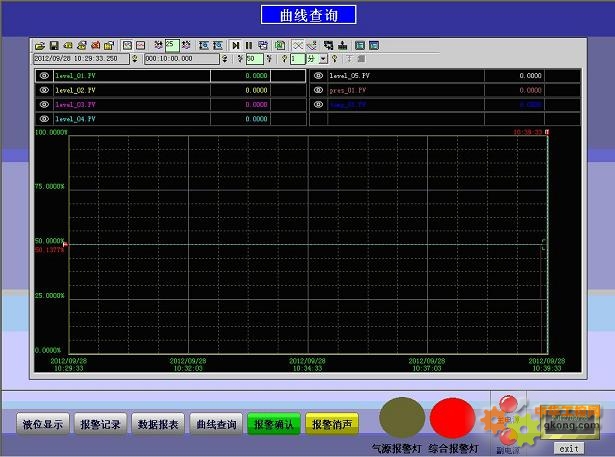Switch to the 数据报表 page
Image resolution: width=615 pixels, height=457 pixels.
158,425
